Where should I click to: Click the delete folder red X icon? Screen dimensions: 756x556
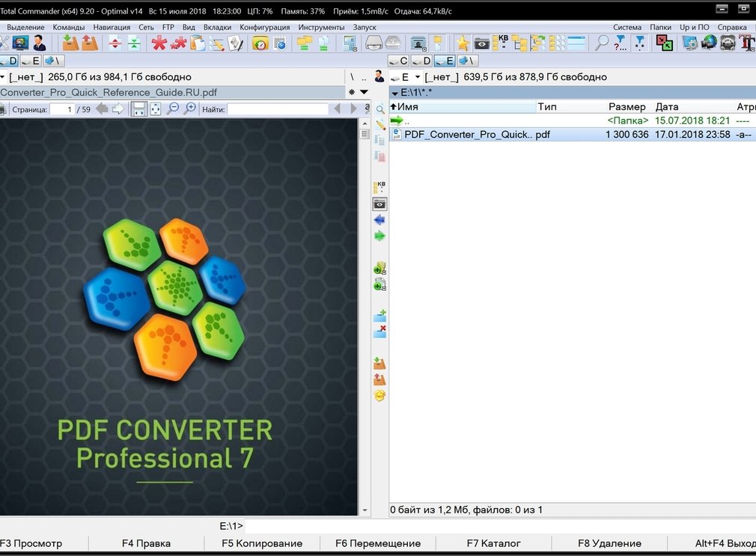[x=380, y=332]
